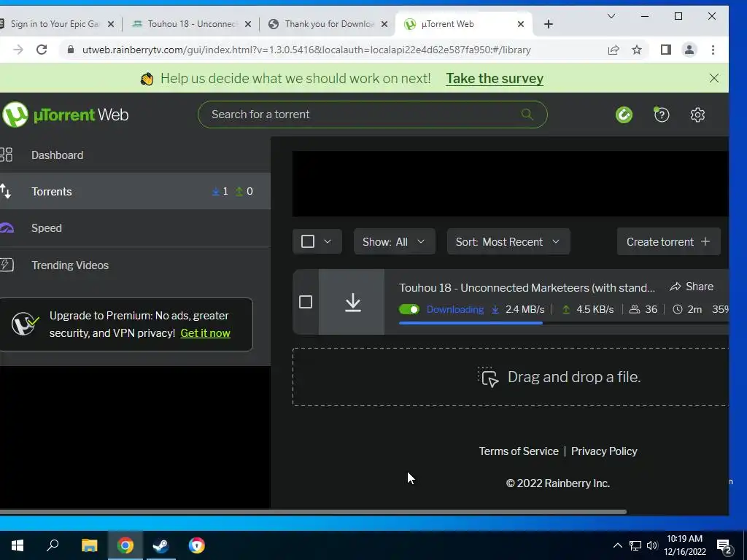Show hidden tray icons chevron
The width and height of the screenshot is (747, 560).
617,545
